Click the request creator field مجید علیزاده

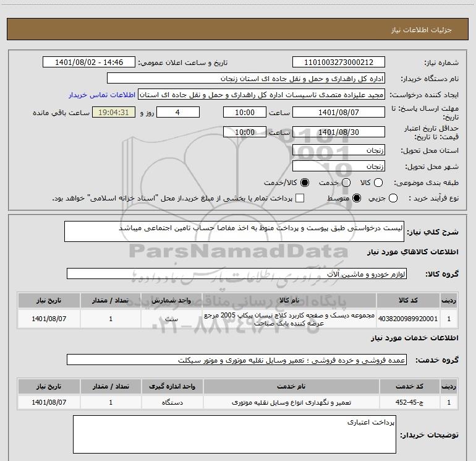(261, 95)
